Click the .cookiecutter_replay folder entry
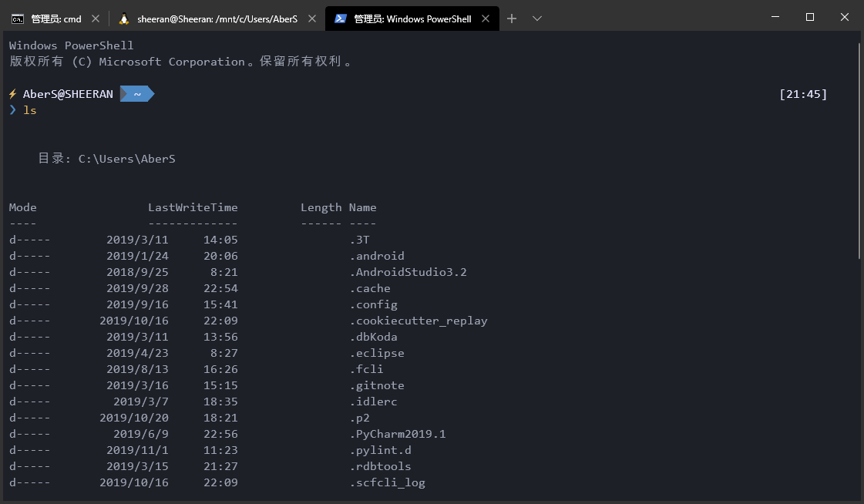Screen dimensions: 864x504 (418, 321)
